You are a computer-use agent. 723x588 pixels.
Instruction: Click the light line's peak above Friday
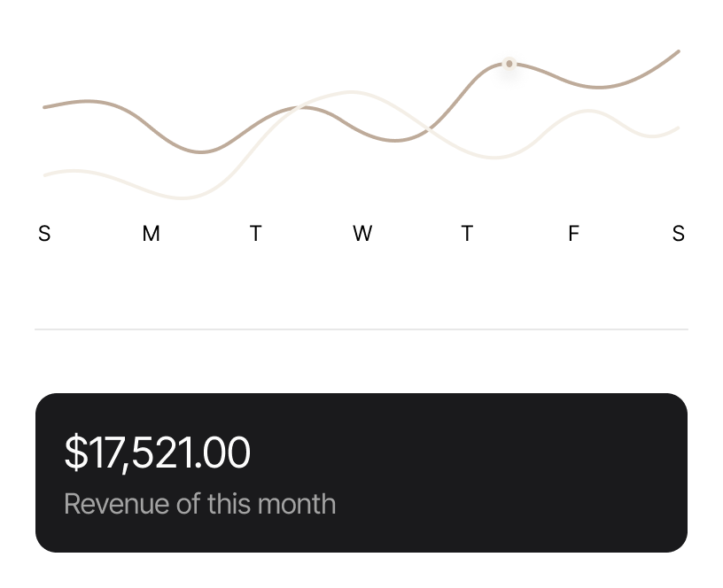click(x=587, y=111)
